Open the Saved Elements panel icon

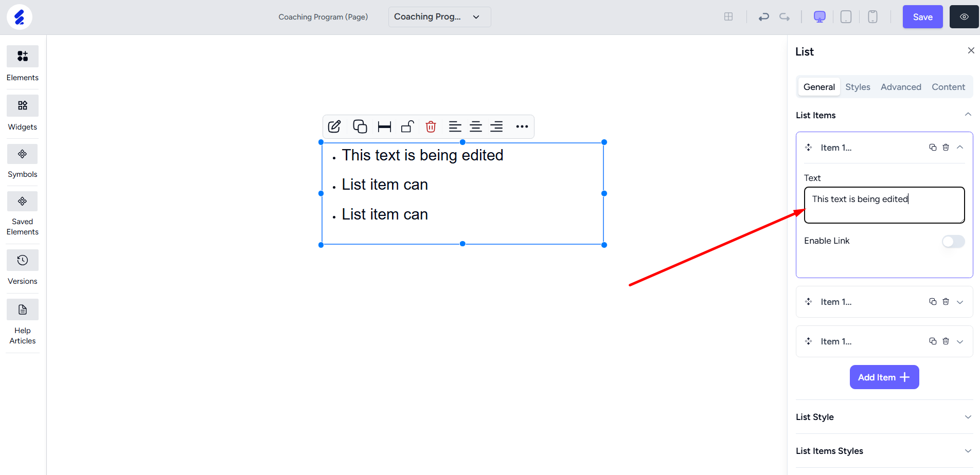point(23,201)
